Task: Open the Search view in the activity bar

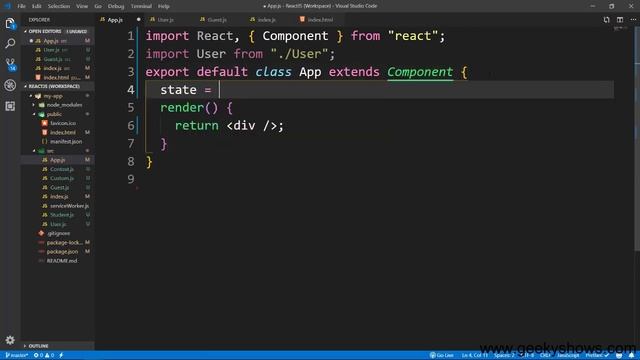Action: tap(10, 43)
